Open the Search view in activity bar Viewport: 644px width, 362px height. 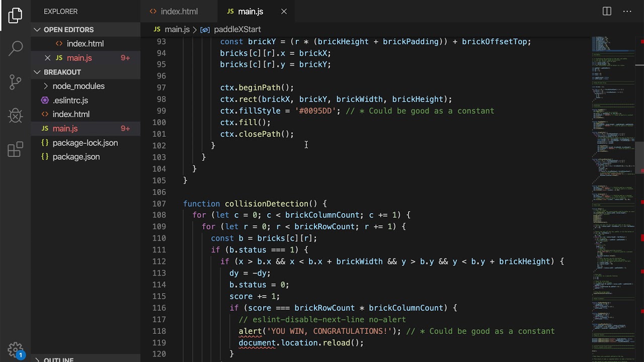[16, 48]
